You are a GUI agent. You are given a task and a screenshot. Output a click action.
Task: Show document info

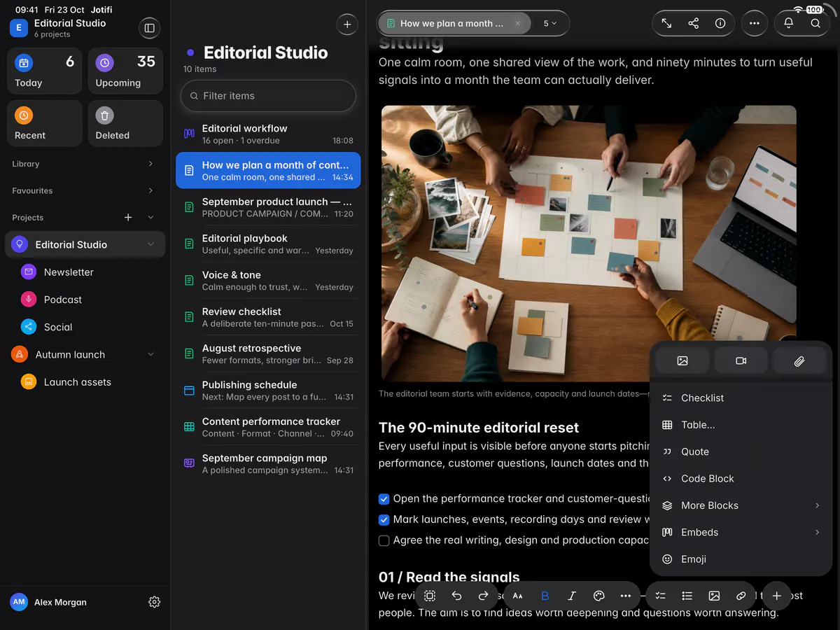coord(720,23)
